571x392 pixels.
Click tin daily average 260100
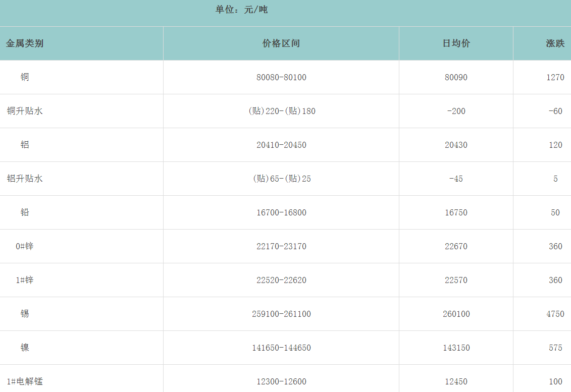click(456, 314)
